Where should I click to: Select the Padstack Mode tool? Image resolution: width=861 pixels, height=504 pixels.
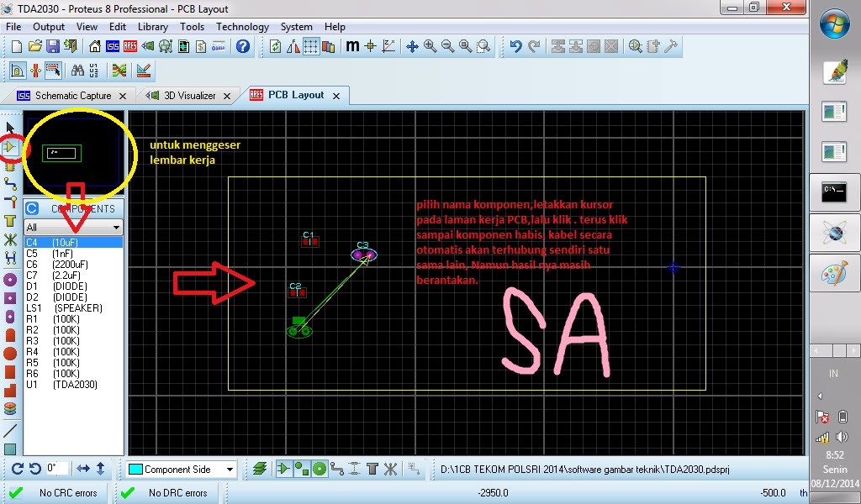[10, 408]
